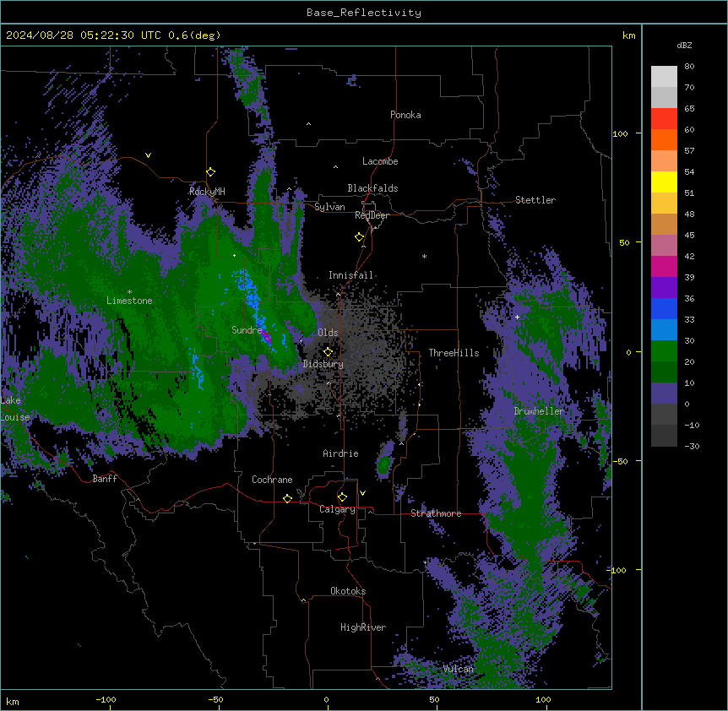
Task: Click the yellow V marker northwest of RockyMH
Action: tap(148, 155)
